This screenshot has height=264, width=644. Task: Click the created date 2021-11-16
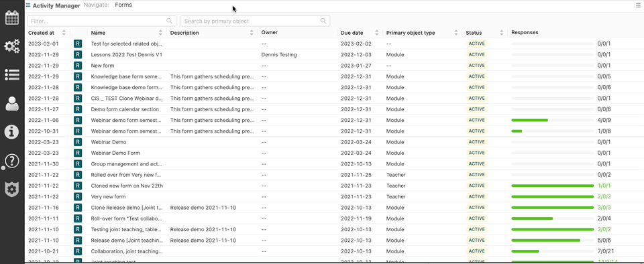point(44,208)
